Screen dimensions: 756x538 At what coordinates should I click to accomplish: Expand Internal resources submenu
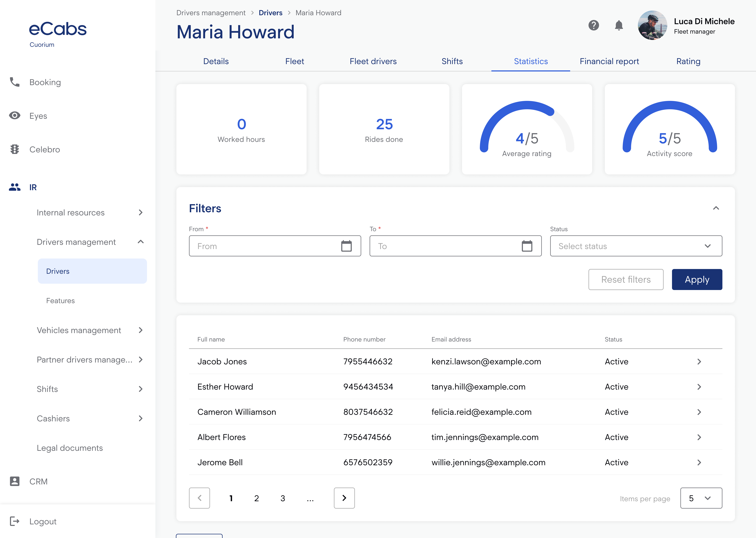(x=141, y=212)
